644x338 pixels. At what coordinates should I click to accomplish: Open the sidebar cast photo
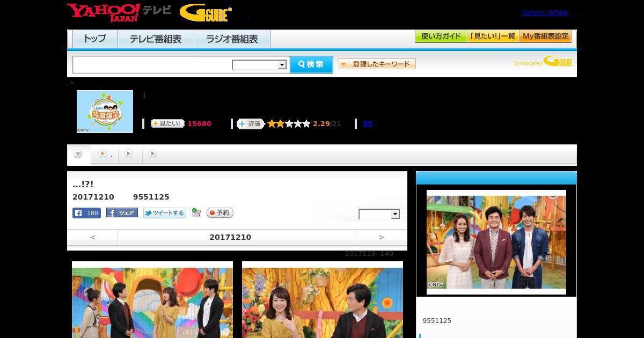(x=496, y=242)
